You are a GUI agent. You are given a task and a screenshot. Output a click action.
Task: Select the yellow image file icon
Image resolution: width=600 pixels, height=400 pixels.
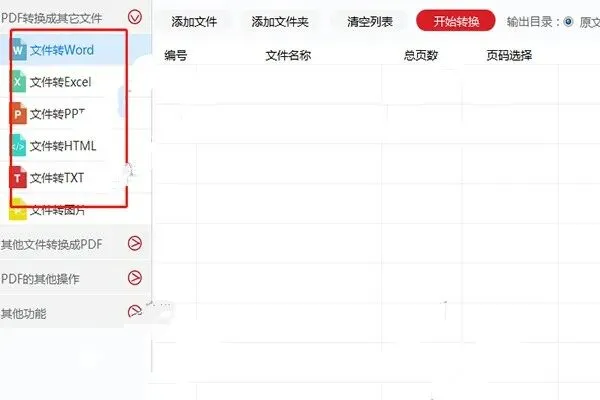[18, 209]
